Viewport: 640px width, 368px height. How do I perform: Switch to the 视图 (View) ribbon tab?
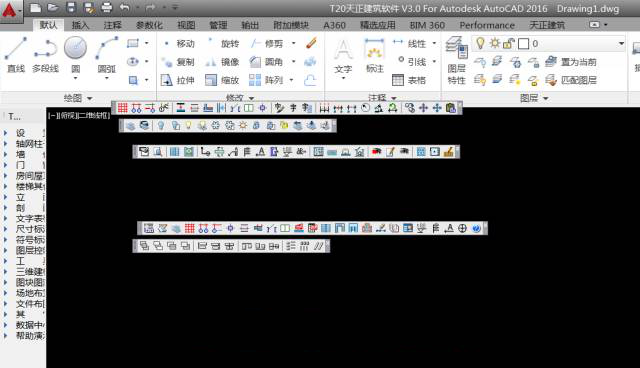click(x=186, y=25)
